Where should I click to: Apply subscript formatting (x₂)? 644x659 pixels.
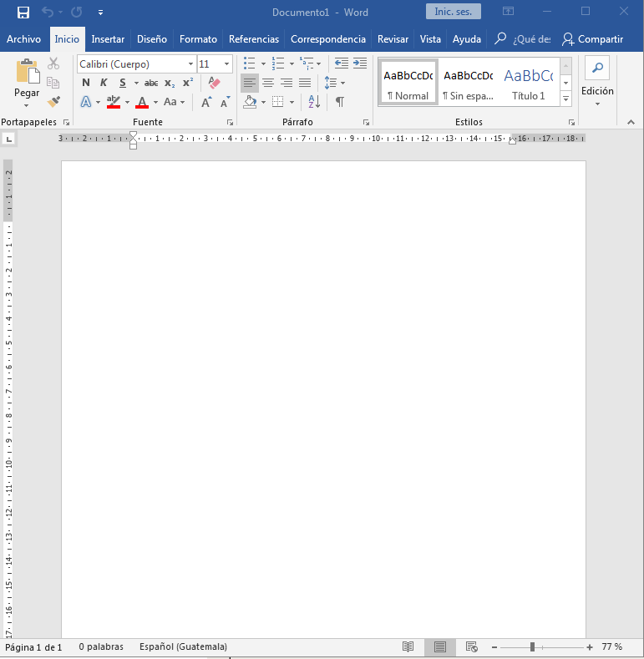click(170, 83)
